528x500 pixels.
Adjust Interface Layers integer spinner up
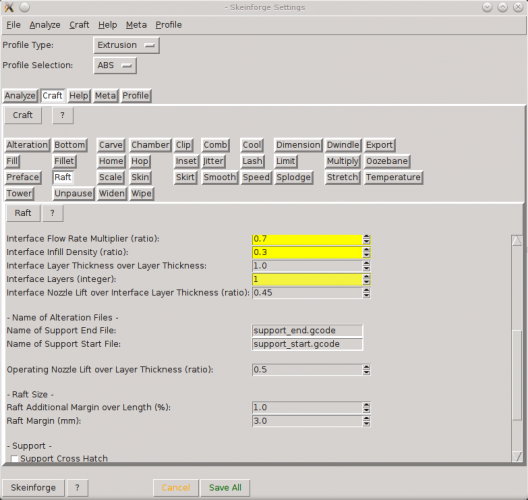[x=366, y=277]
